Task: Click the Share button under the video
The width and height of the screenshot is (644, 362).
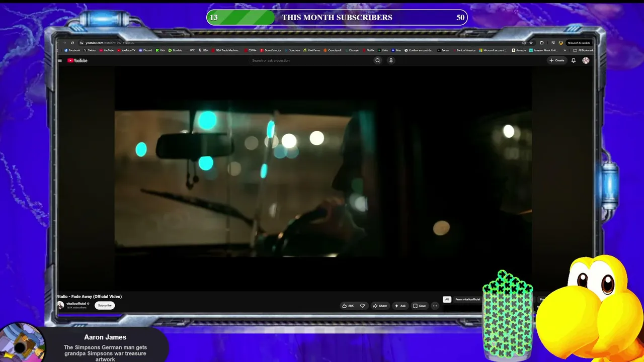Action: pos(380,306)
